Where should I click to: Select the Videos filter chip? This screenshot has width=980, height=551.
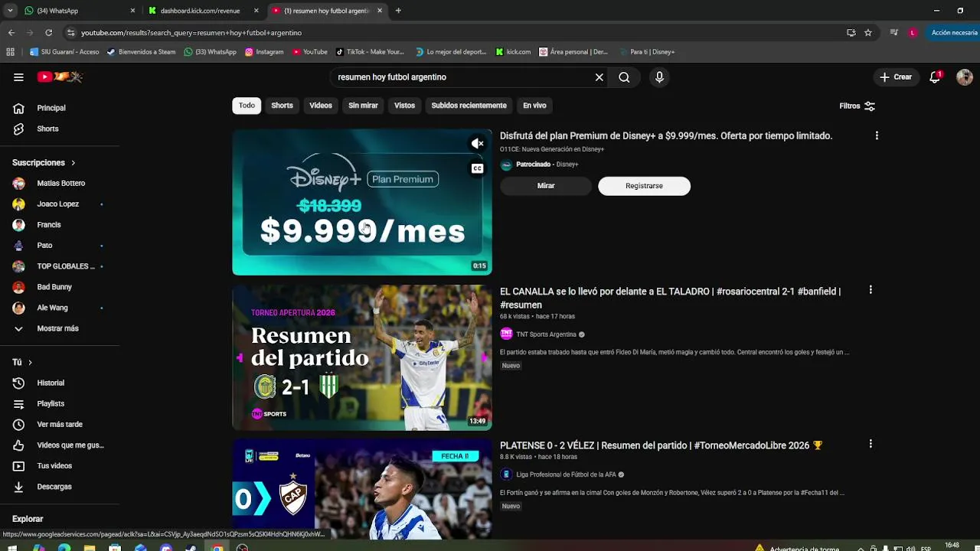pos(321,106)
